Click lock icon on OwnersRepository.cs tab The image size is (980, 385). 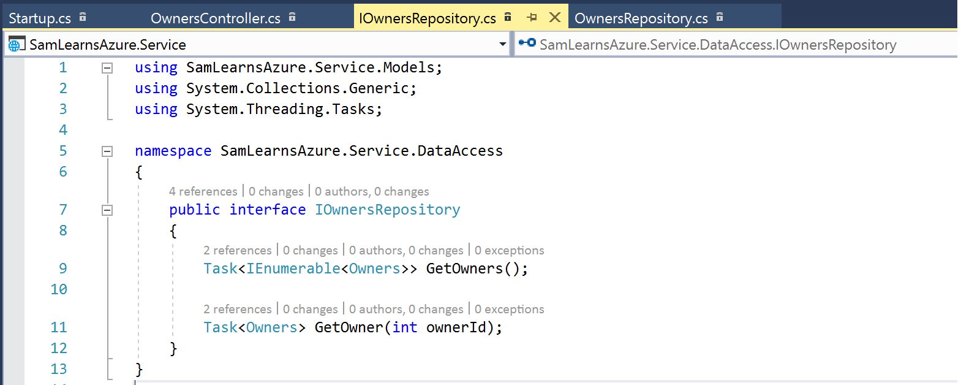(x=720, y=18)
